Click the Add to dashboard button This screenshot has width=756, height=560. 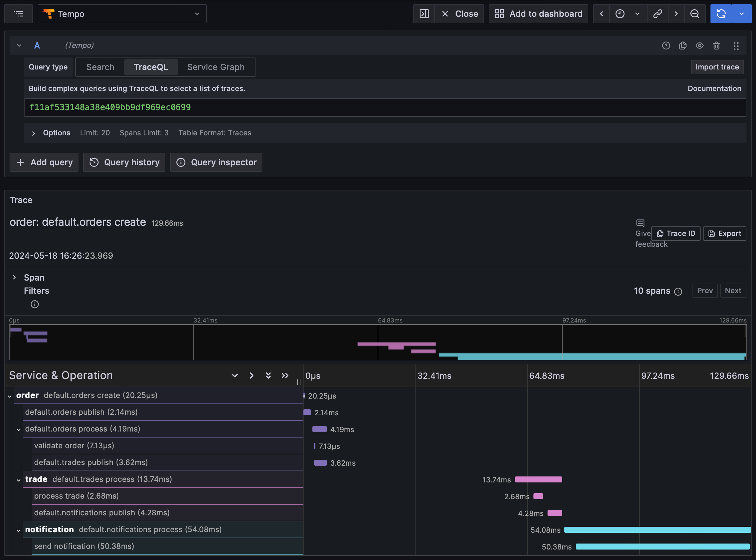coord(538,14)
